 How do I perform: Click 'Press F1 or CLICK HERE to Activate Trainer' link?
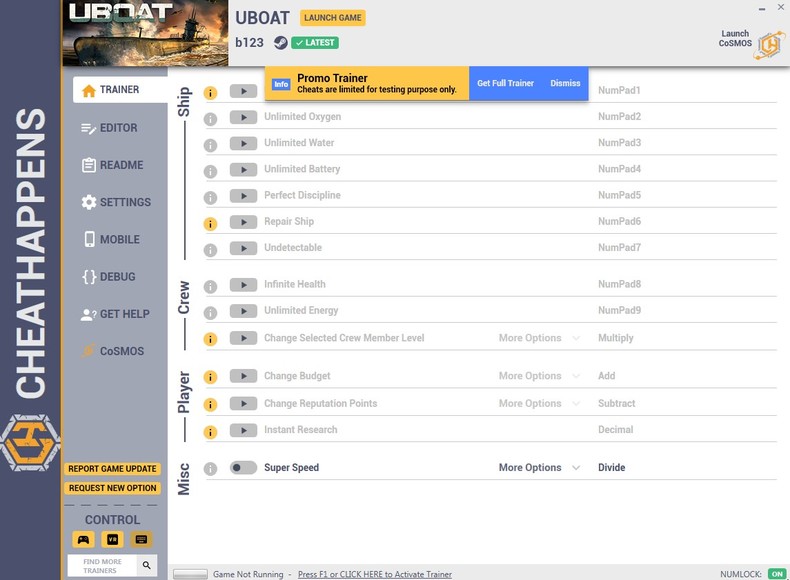click(x=374, y=574)
